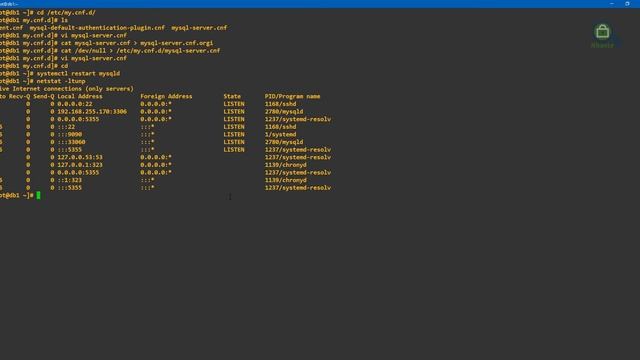Click the 'State' column header
This screenshot has width=640, height=360.
(232, 96)
